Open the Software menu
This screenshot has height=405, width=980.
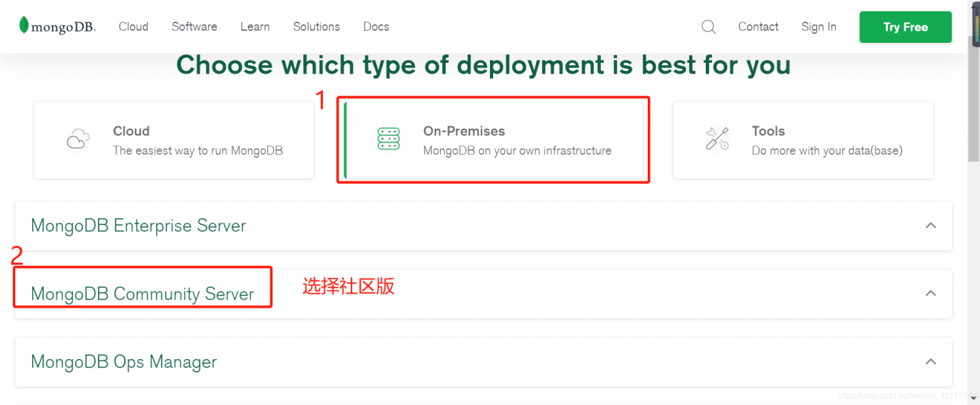[194, 27]
